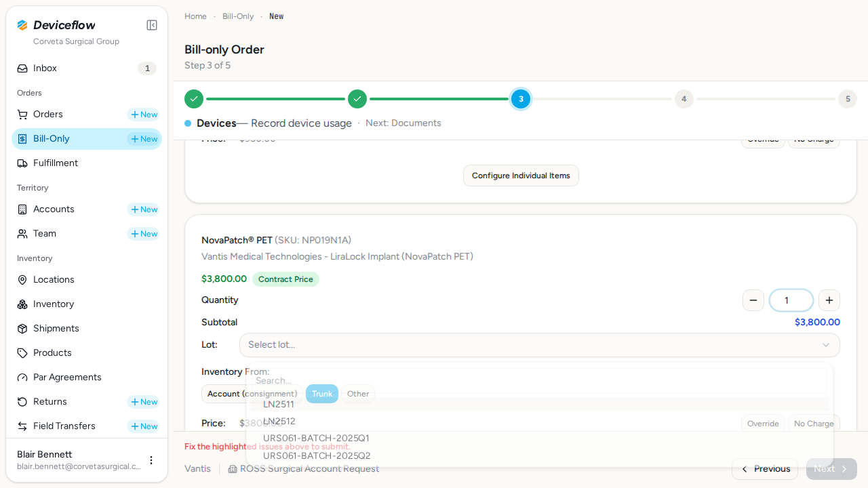Choose lot LN2511 from list
Screen dimensions: 868x488
pyautogui.click(x=540, y=405)
